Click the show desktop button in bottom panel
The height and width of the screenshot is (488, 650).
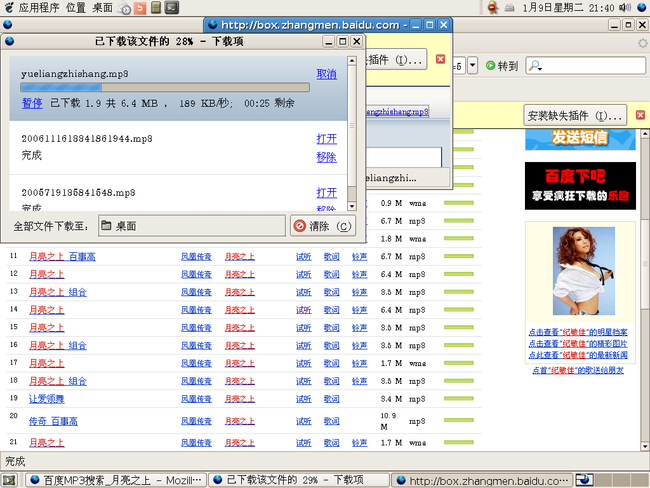(x=9, y=480)
